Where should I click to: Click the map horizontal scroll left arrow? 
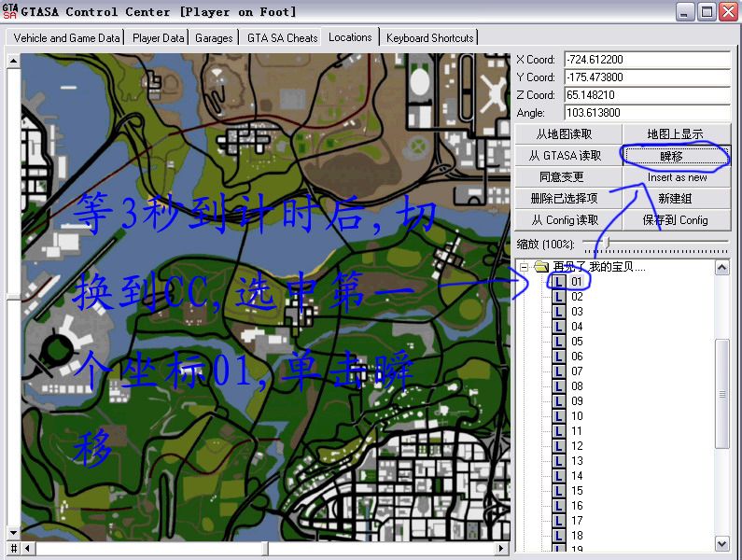tap(27, 549)
